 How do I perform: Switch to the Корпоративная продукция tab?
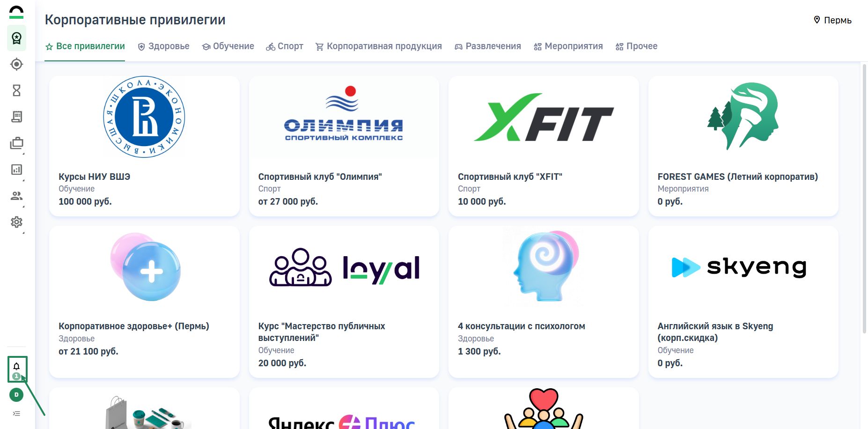(379, 46)
